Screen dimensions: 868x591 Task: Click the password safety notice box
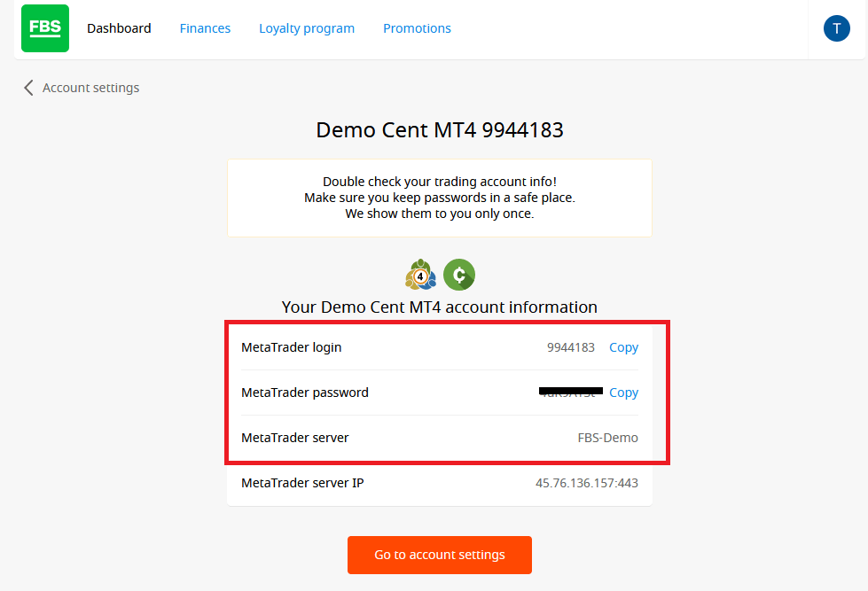click(x=440, y=198)
